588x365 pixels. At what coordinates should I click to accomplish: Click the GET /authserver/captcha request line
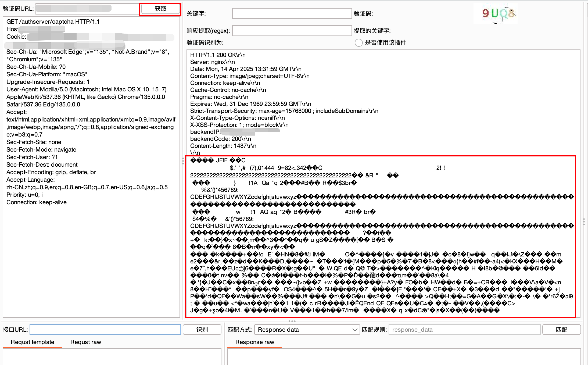pos(53,22)
